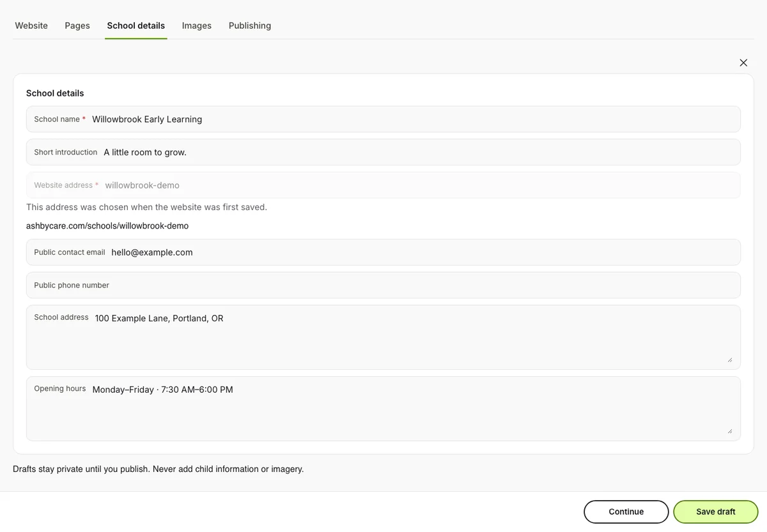
Task: Edit the Public contact email field
Action: pyautogui.click(x=383, y=252)
